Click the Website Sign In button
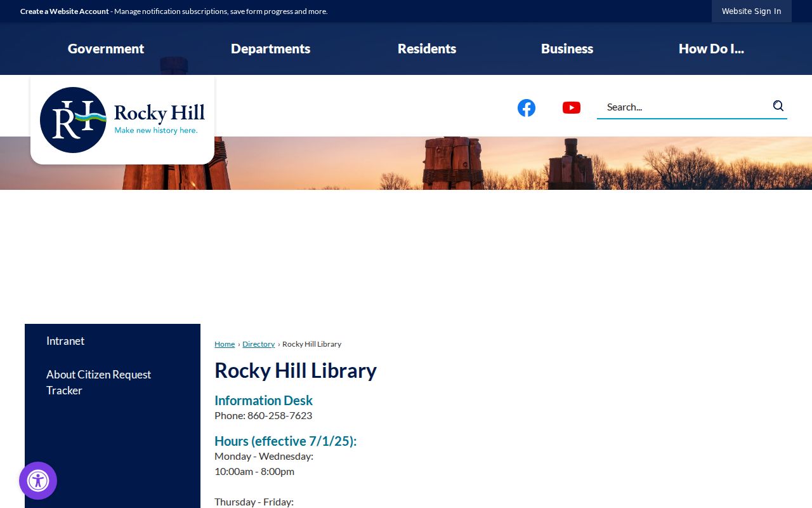The width and height of the screenshot is (812, 508). [x=752, y=11]
